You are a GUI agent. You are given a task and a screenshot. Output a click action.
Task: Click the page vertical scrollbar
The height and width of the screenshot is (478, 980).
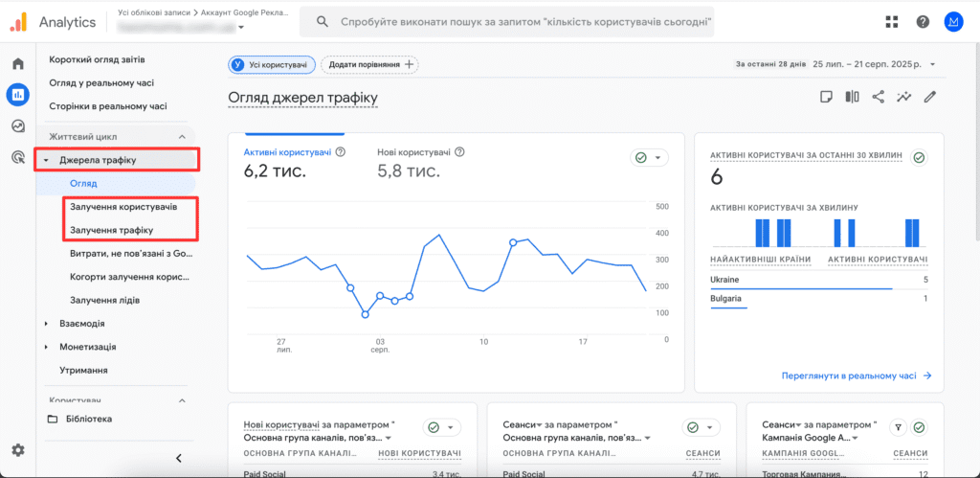(x=976, y=144)
